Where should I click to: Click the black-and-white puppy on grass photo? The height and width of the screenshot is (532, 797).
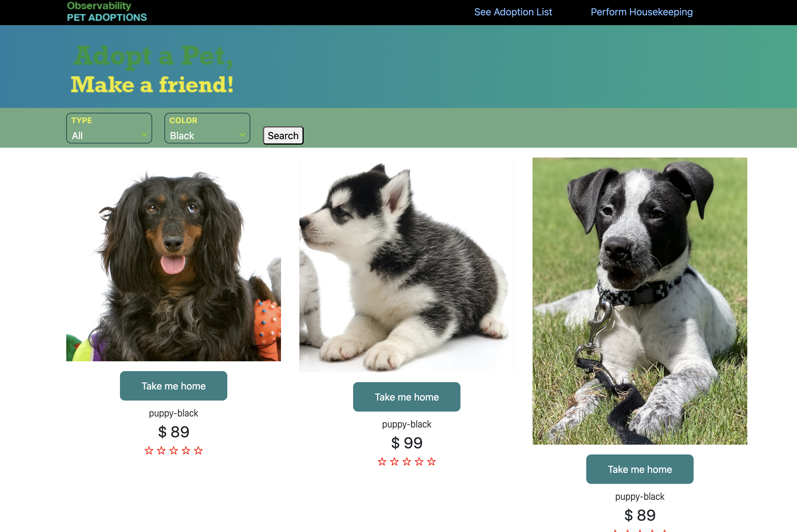tap(640, 301)
